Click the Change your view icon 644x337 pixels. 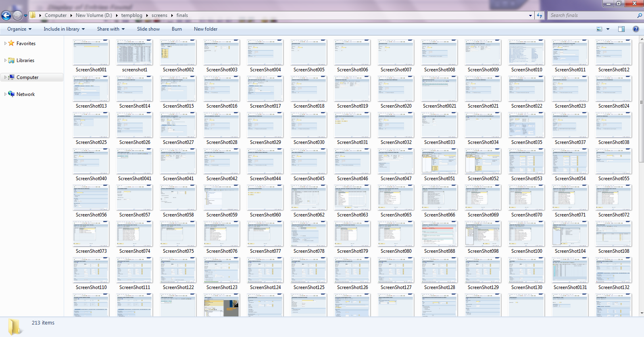point(599,29)
